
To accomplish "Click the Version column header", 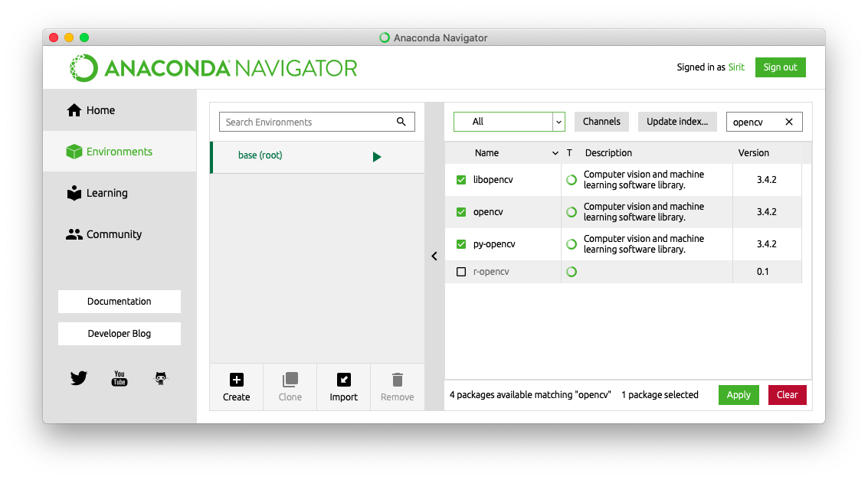I will click(x=753, y=152).
